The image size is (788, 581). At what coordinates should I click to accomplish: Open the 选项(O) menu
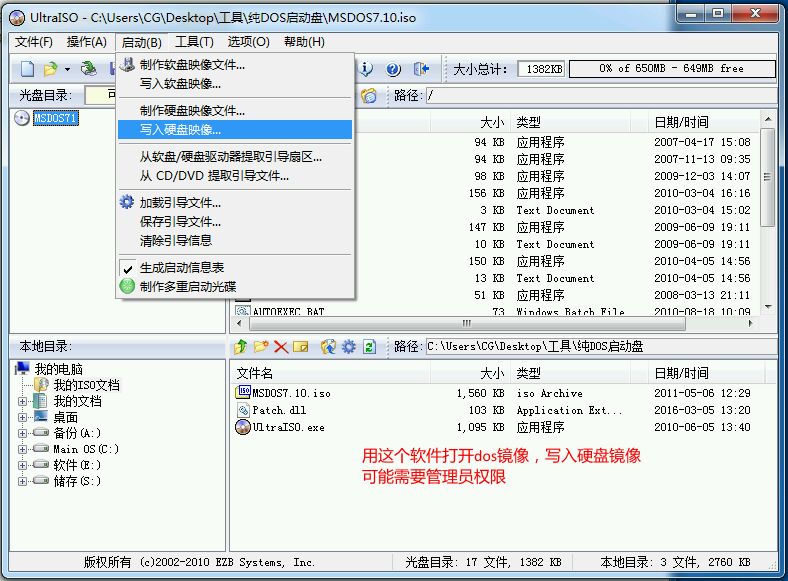point(248,42)
